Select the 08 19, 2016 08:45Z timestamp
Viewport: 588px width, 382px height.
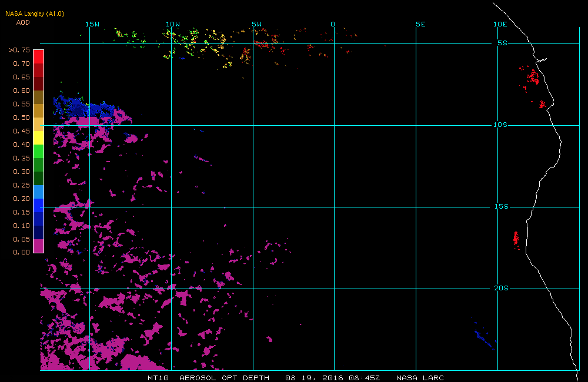click(x=333, y=378)
